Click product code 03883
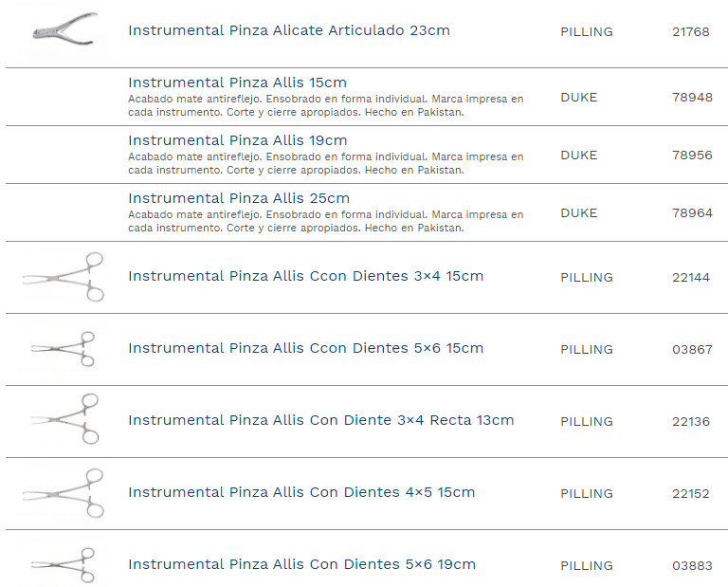728x587 pixels. [692, 566]
